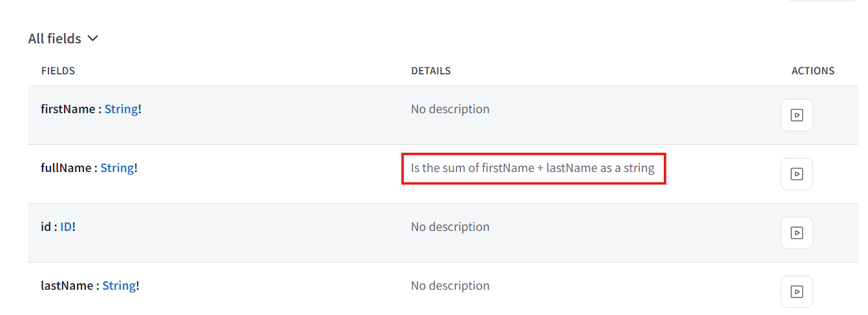Viewport: 868px width, 315px height.
Task: Open String type link on firstName
Action: (121, 109)
